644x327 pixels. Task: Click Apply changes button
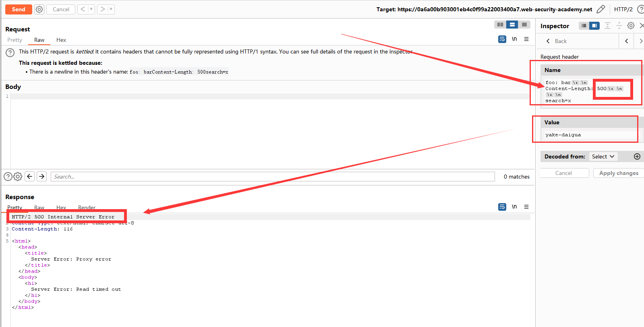619,173
